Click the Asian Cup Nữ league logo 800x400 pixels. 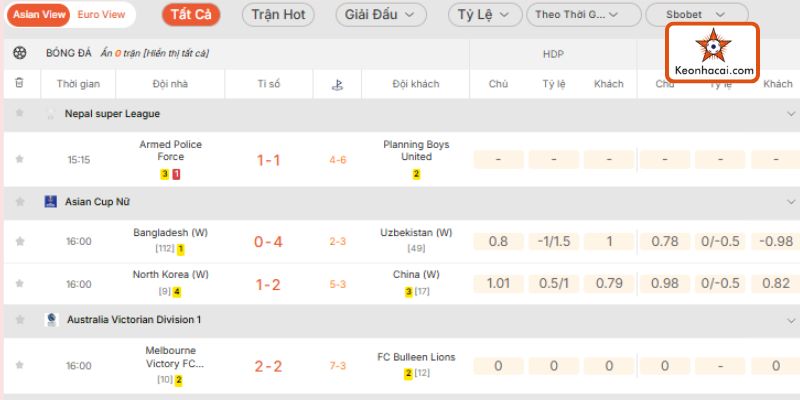51,201
